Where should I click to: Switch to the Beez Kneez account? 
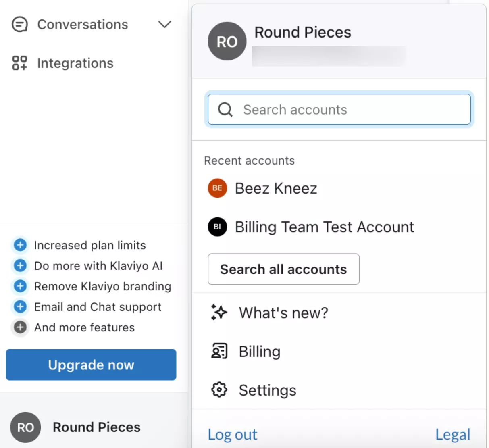276,188
